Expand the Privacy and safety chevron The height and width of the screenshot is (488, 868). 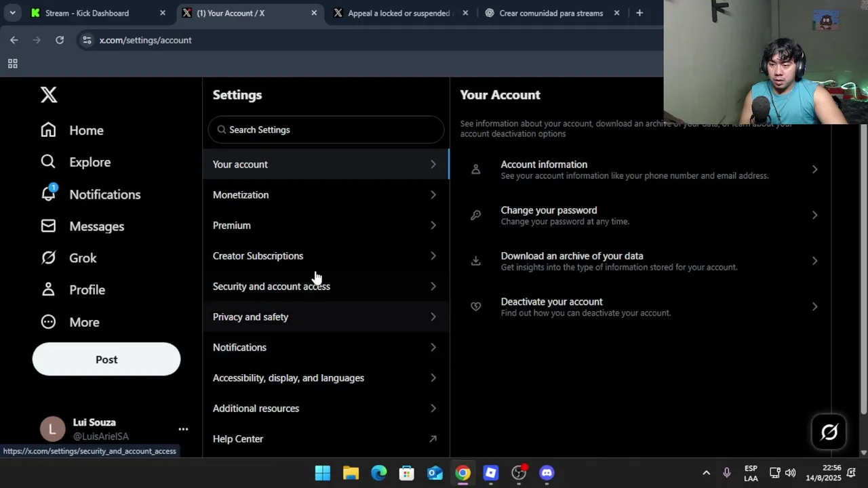[433, 317]
